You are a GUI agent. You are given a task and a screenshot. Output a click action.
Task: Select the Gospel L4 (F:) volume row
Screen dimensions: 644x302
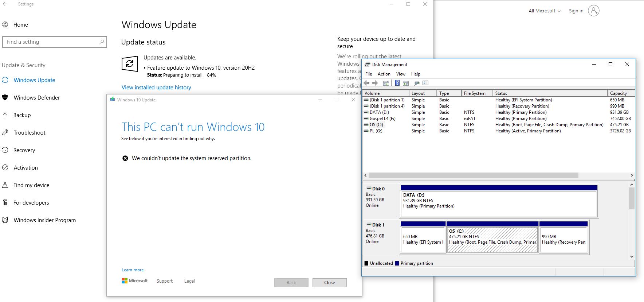point(499,119)
